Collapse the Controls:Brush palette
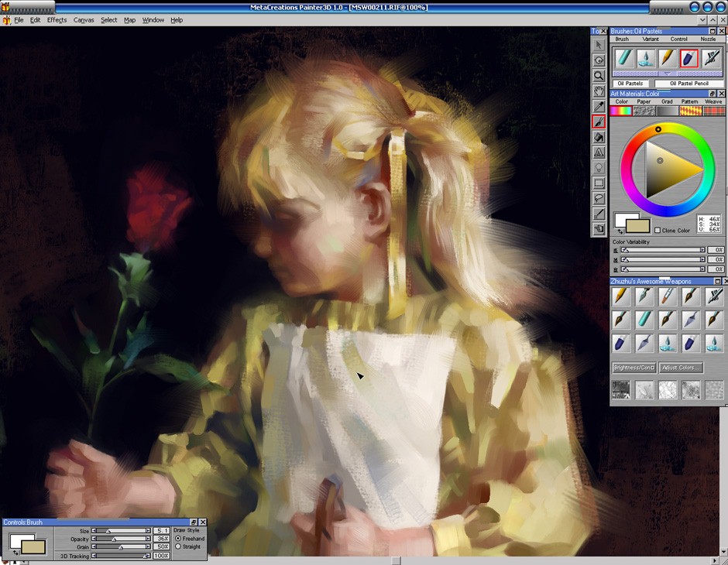728x565 pixels. [x=194, y=522]
